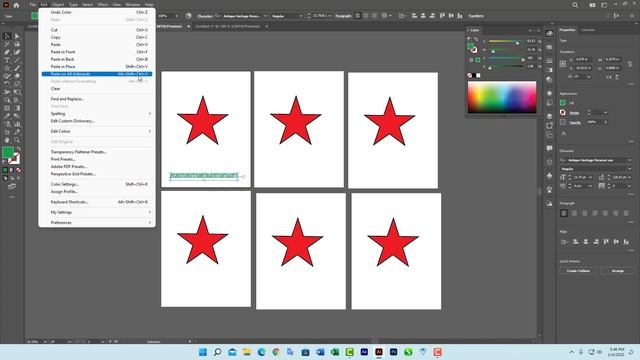Click Create Outlines button
The height and width of the screenshot is (360, 640).
click(x=578, y=271)
